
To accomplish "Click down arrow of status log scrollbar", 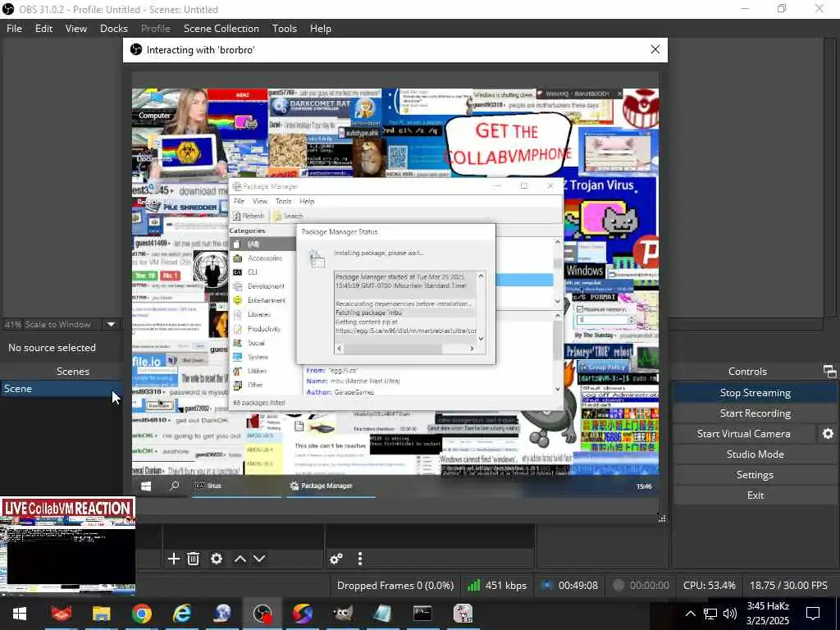I will tap(481, 339).
